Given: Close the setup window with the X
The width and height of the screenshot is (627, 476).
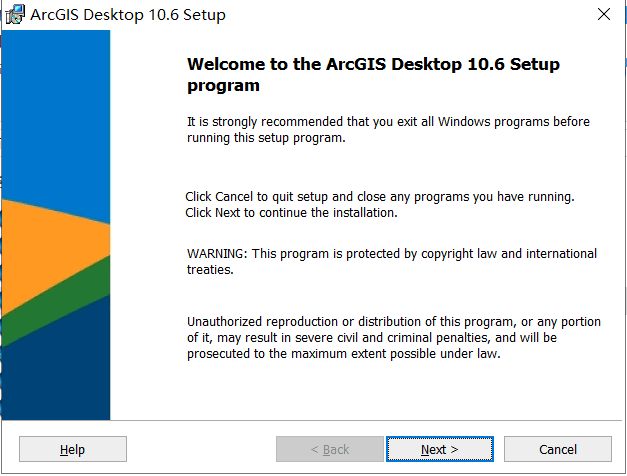Looking at the screenshot, I should pos(603,14).
